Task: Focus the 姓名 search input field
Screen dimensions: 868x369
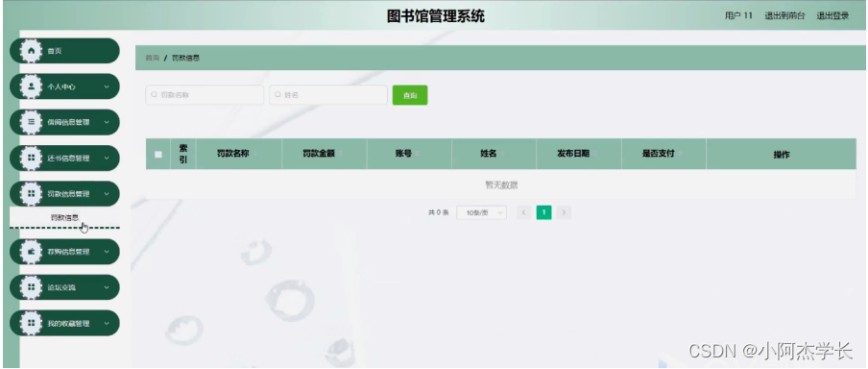Action: pos(327,95)
